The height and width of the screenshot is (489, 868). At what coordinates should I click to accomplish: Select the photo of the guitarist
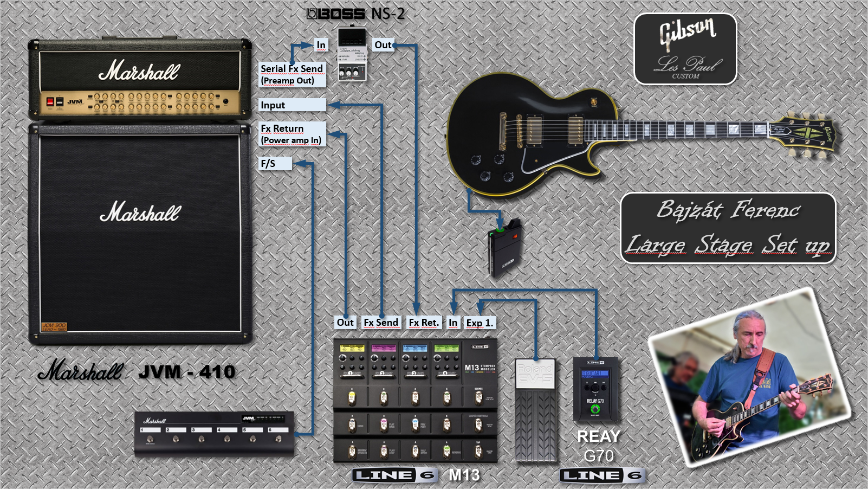tap(749, 377)
